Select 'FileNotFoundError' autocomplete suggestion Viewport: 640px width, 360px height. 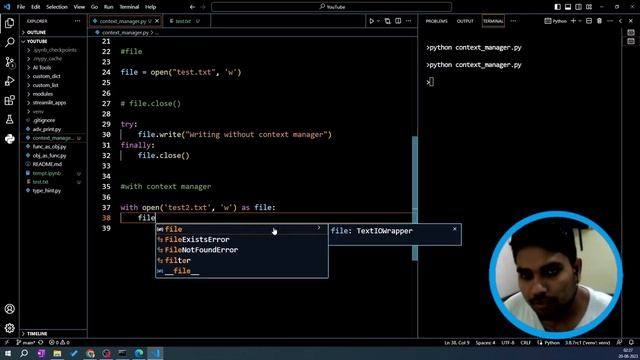pos(241,250)
